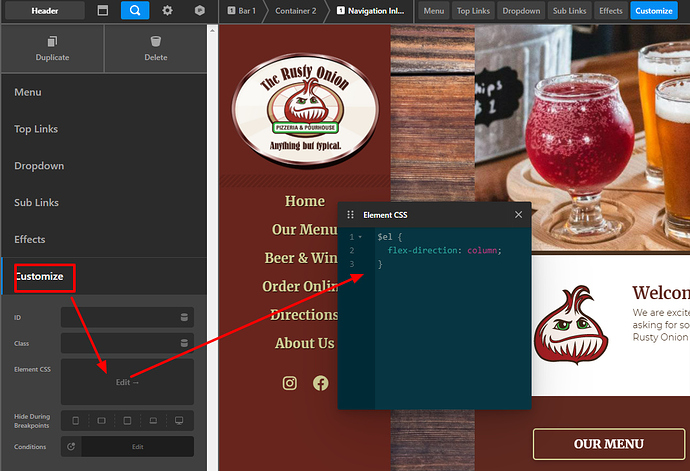Screen dimensions: 690x471
Task: Expand the Sub Links section in sidebar
Action: coord(36,202)
